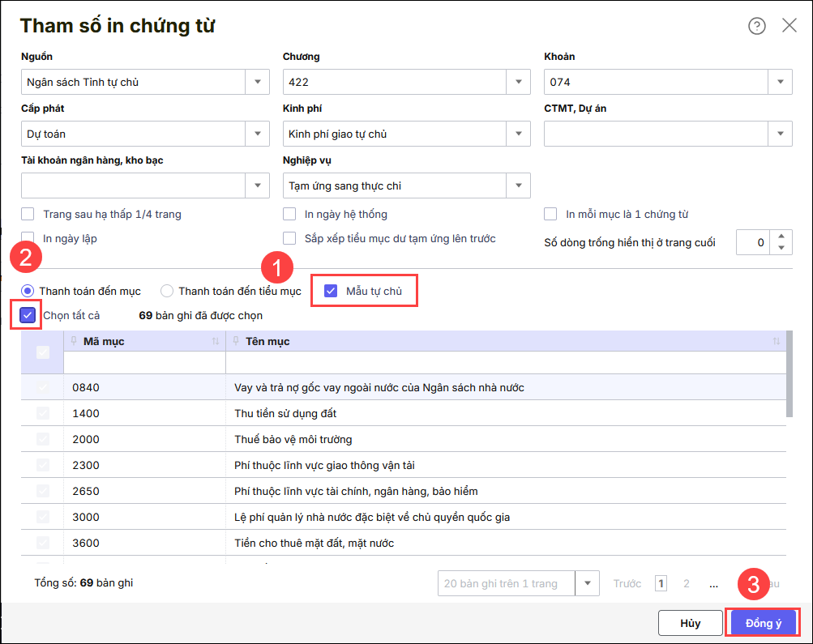The width and height of the screenshot is (813, 644).
Task: Select row Phí thuộc lĩnh vực giao thông vận tải
Action: click(404, 465)
